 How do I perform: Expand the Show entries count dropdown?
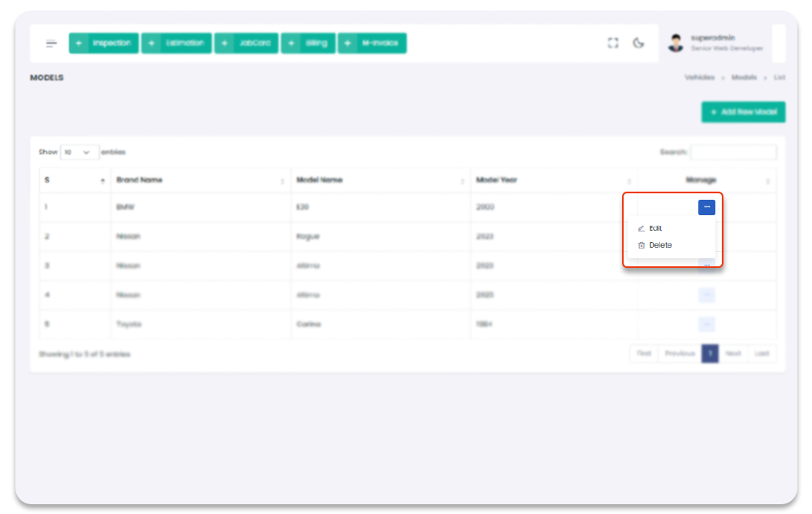[79, 153]
